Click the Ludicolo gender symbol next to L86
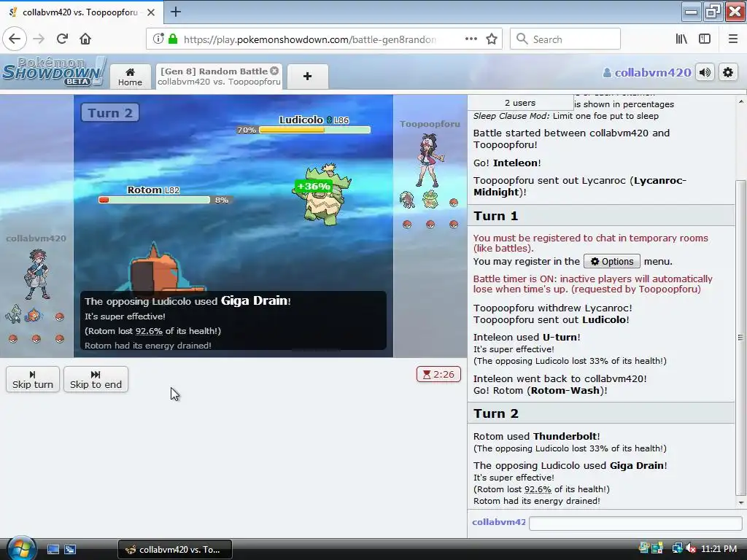Screen dimensions: 747x560 point(329,120)
